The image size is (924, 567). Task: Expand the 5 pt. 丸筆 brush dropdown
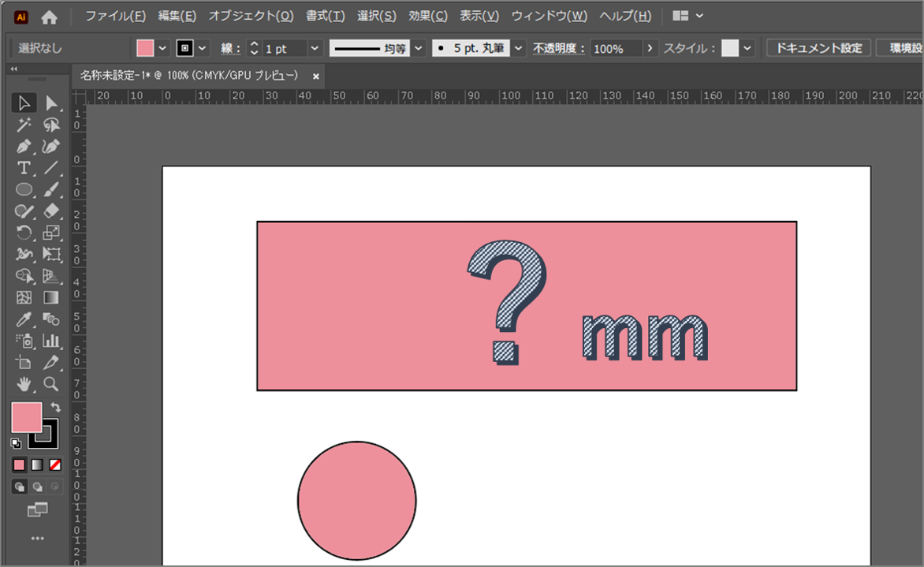(x=518, y=48)
